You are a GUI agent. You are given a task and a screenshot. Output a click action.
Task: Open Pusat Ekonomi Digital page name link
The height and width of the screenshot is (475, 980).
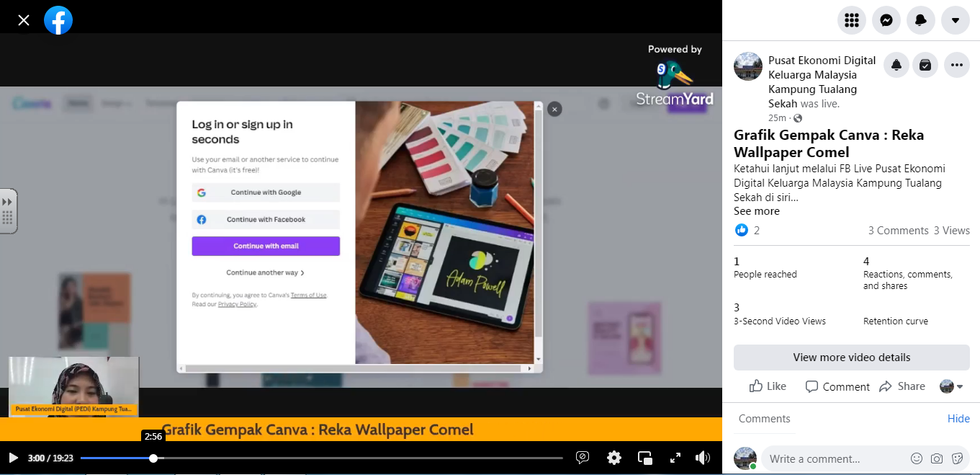click(x=822, y=82)
